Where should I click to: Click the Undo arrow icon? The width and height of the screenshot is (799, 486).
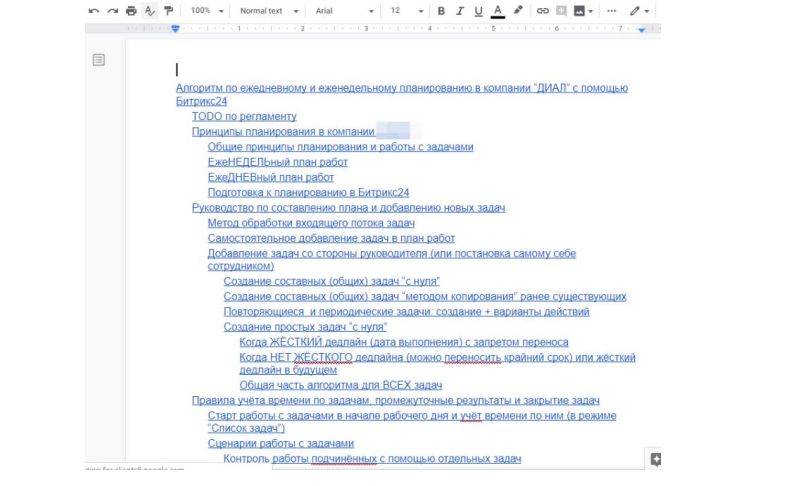pos(94,11)
